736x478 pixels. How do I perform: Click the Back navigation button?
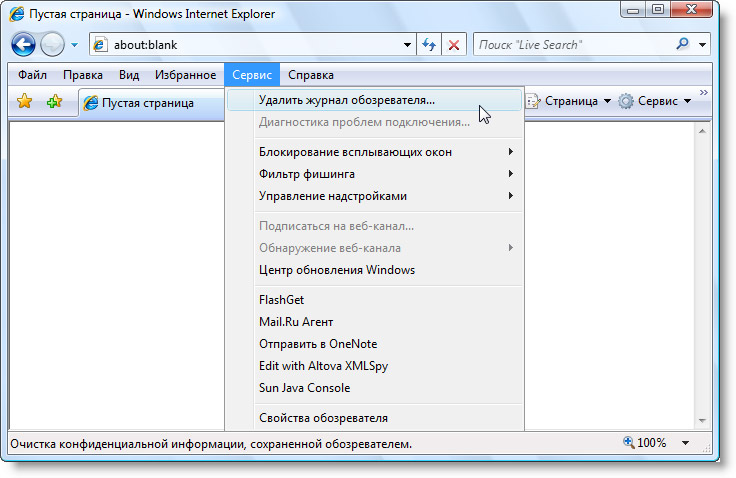[23, 45]
